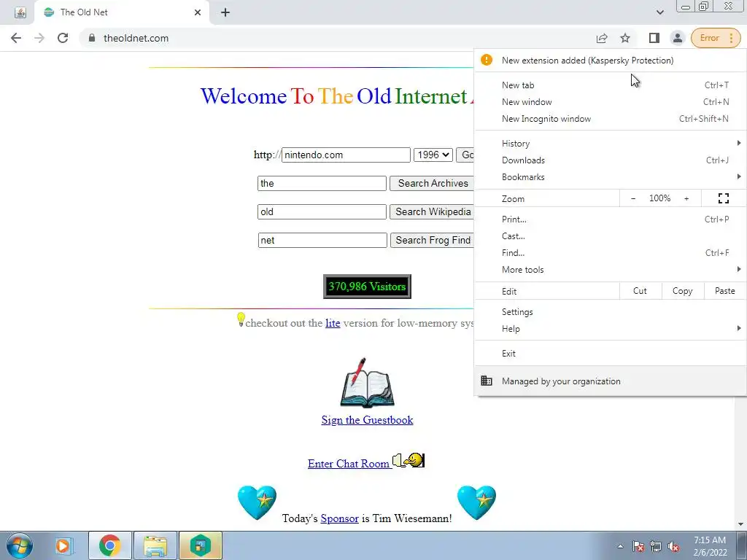Choose New tab from the menu

pyautogui.click(x=611, y=85)
